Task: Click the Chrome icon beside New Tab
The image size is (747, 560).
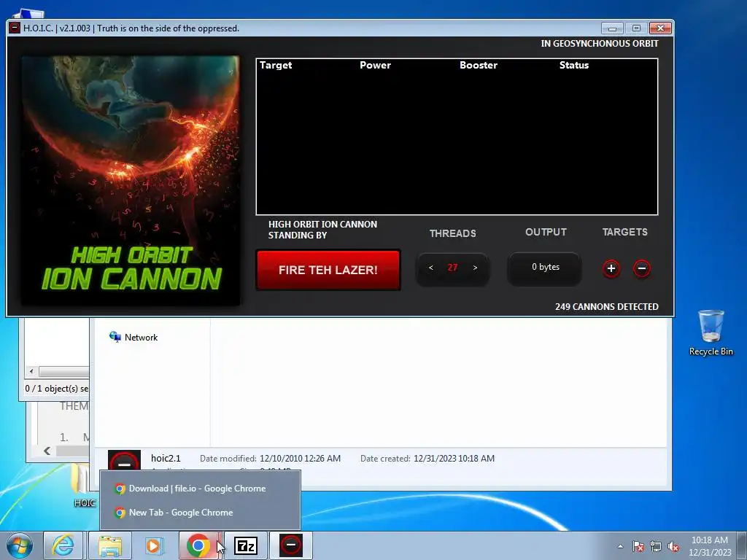Action: tap(120, 513)
